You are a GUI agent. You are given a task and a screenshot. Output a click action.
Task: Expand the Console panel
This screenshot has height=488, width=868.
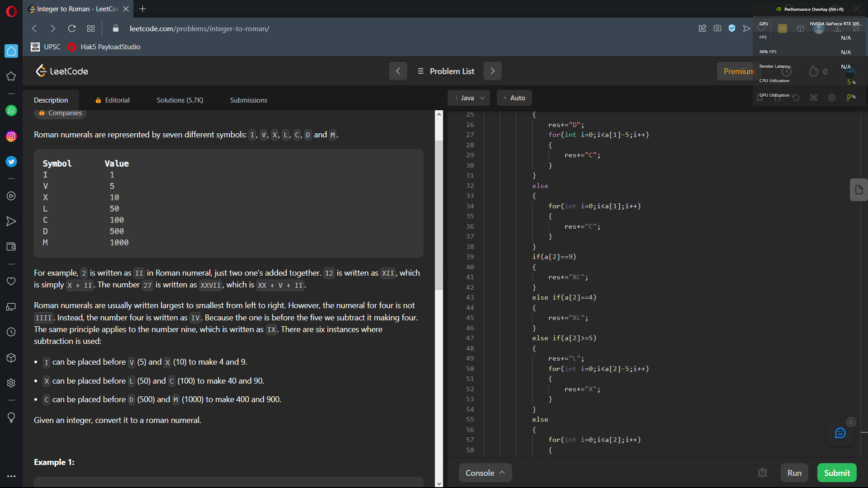[485, 473]
